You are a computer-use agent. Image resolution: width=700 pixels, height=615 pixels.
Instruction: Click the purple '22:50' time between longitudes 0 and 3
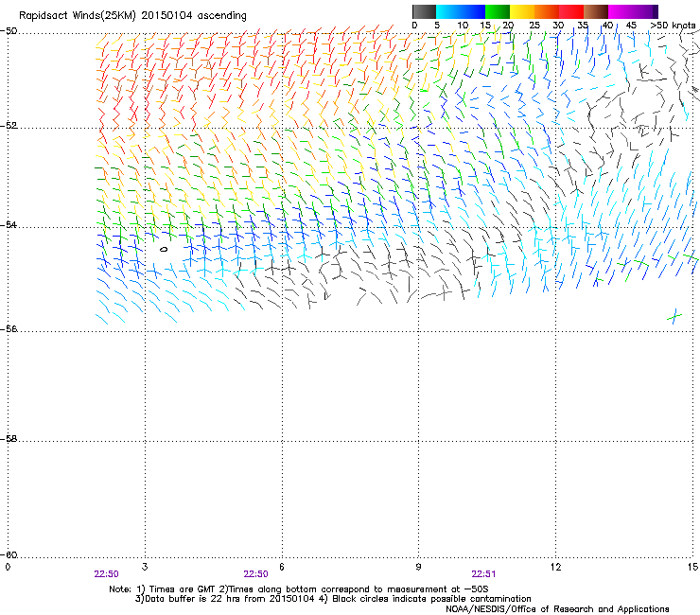106,574
